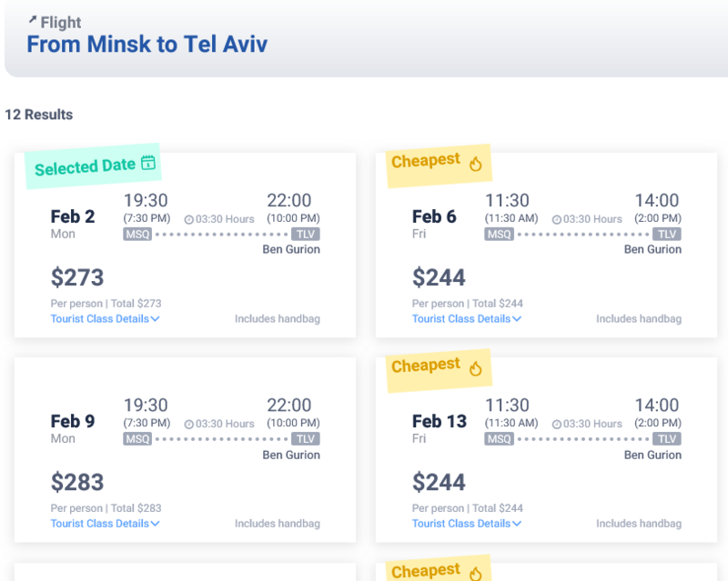
Task: Expand Tourist Class Details for Feb 6
Action: 466,319
